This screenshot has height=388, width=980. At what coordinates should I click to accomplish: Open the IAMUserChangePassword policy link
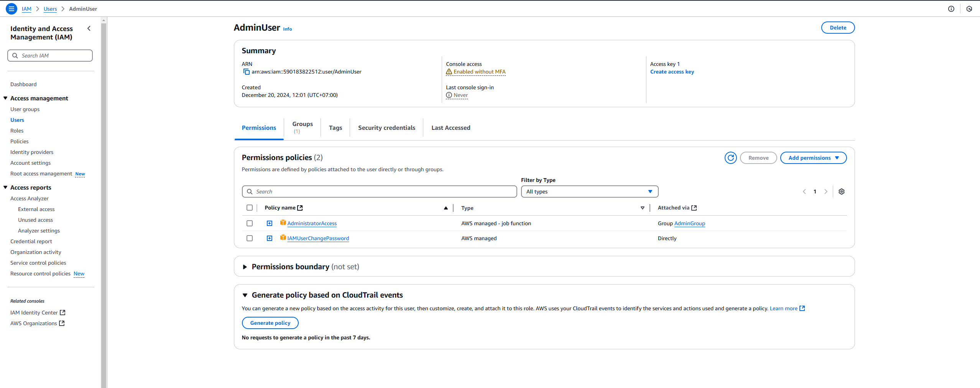[318, 238]
